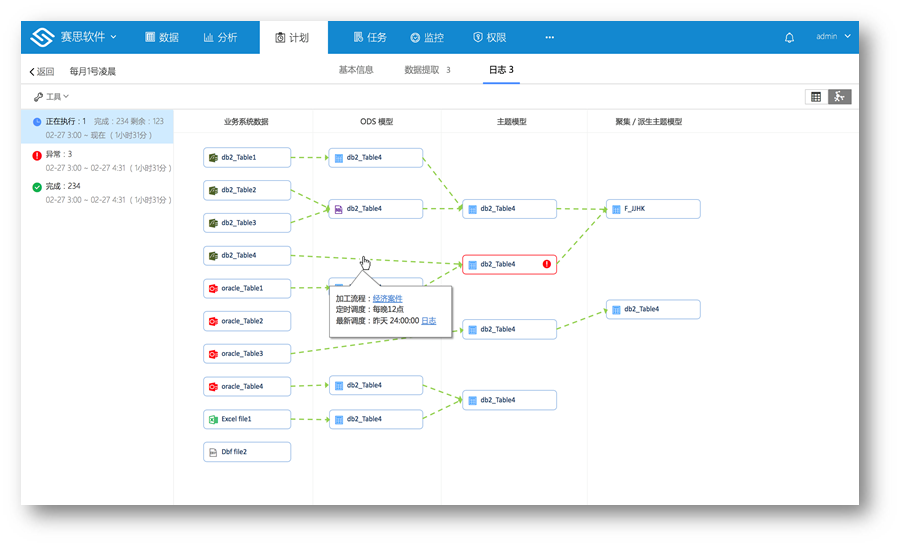Image resolution: width=901 pixels, height=547 pixels.
Task: Click the oracle_Table1 source node
Action: point(247,288)
